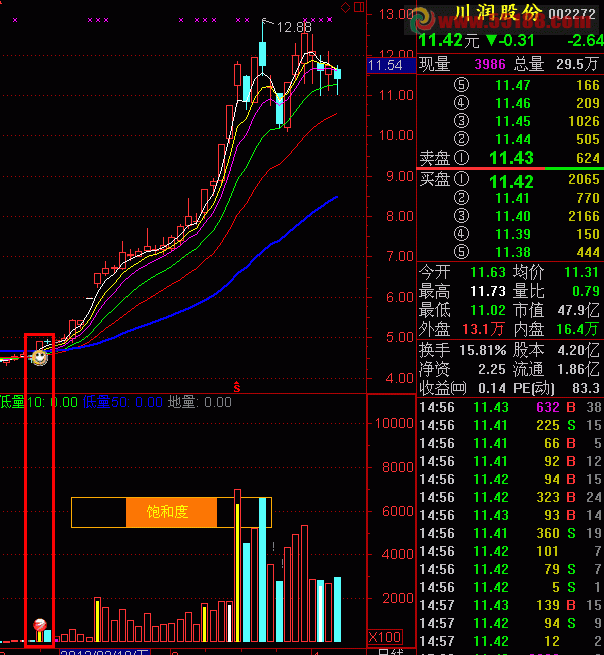Image resolution: width=604 pixels, height=655 pixels.
Task: Click the stock code 002272
Action: [572, 14]
